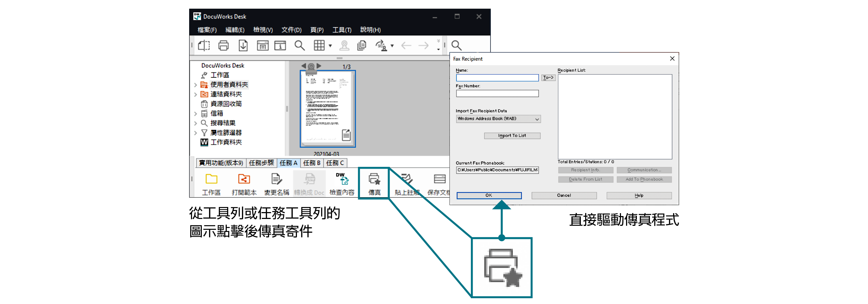Click the magnifier search icon in toolbar

tap(299, 45)
